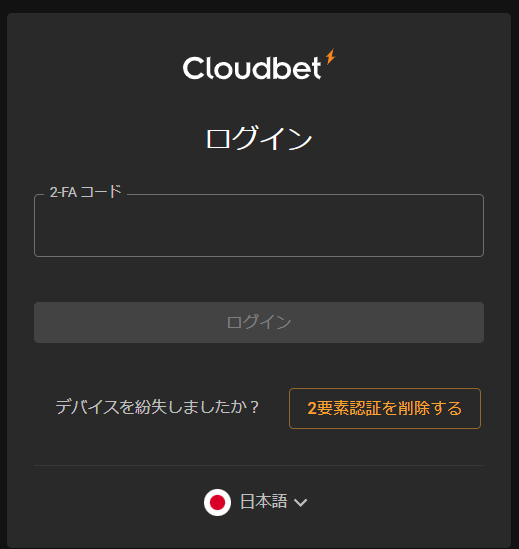
Task: Click the large ログイン heading
Action: pos(259,138)
